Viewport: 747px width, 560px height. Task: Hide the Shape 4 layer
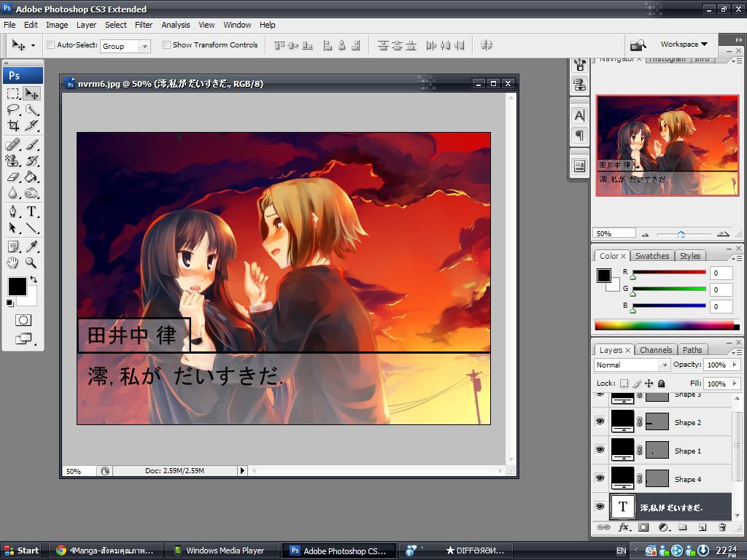pyautogui.click(x=600, y=478)
